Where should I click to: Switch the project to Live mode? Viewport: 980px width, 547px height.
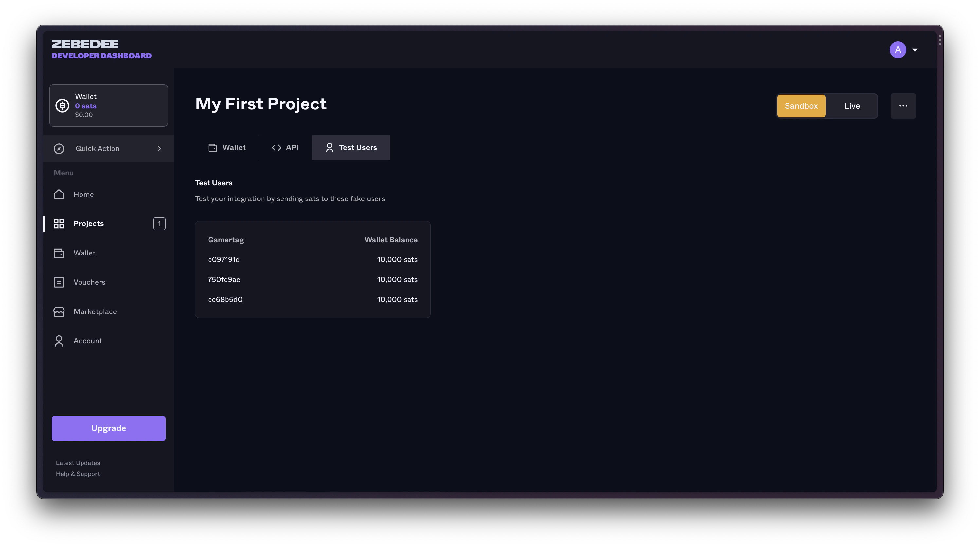coord(852,106)
